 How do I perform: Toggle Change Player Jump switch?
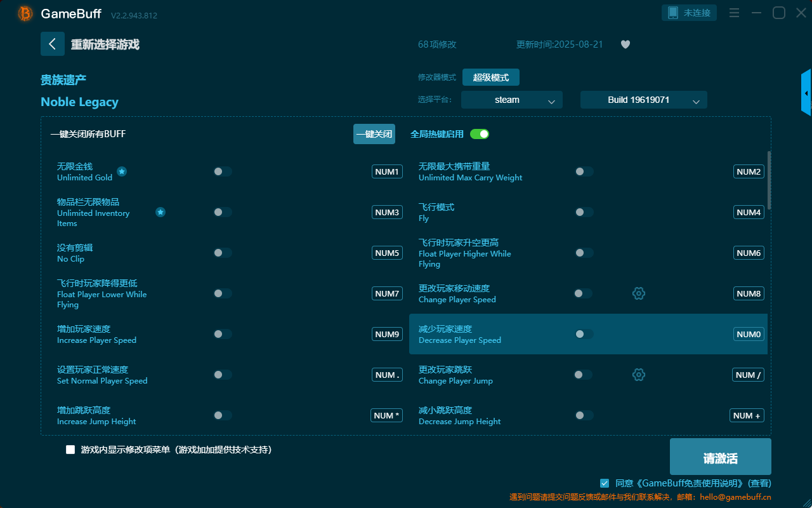(583, 375)
